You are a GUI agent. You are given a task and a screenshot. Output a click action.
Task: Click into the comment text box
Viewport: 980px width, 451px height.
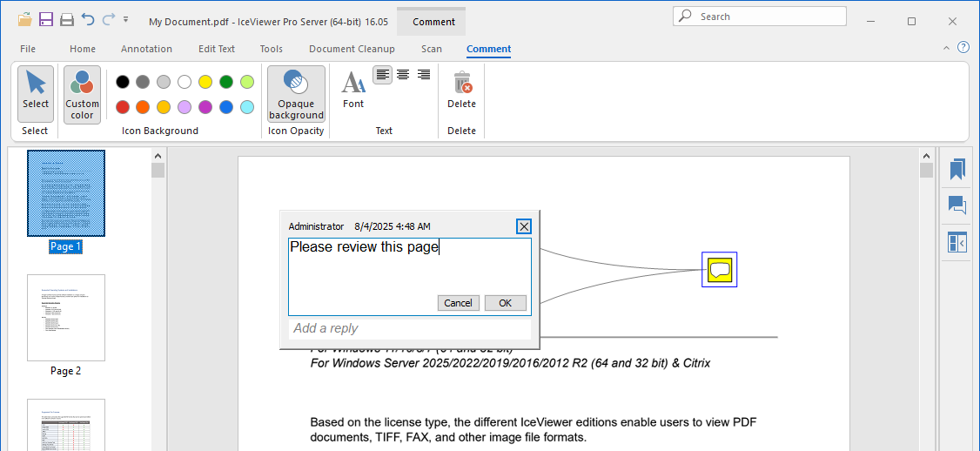(x=410, y=277)
